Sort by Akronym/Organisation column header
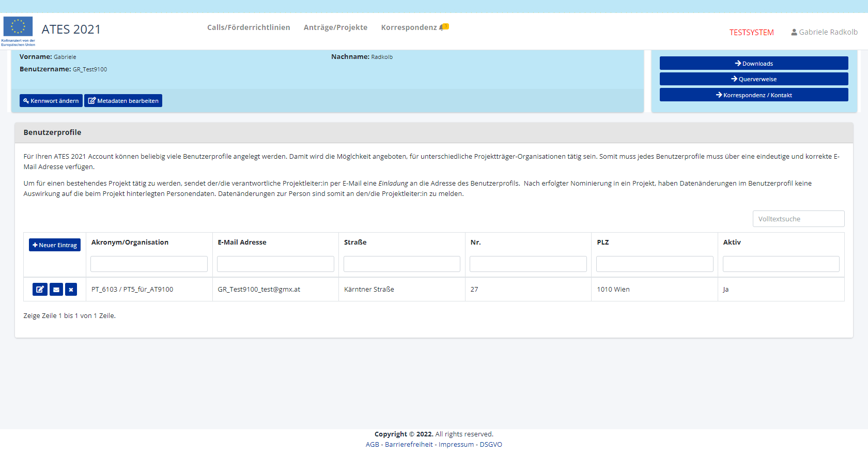This screenshot has height=469, width=868. pos(130,242)
